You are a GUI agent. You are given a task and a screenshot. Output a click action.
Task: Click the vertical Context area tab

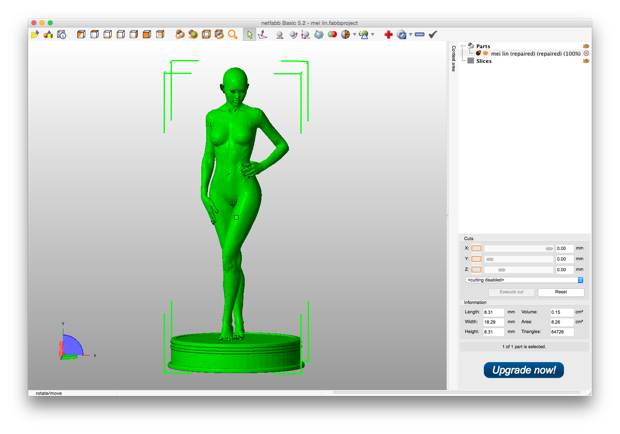tap(454, 58)
